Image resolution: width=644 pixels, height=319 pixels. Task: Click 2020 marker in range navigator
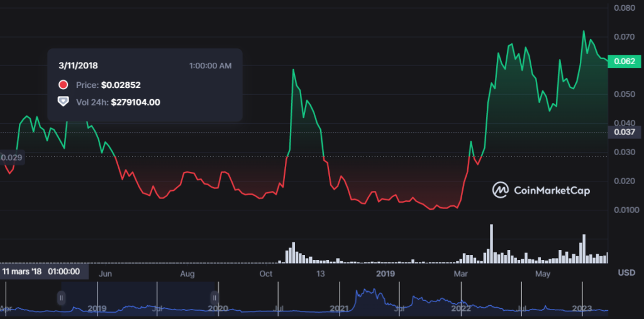point(218,308)
